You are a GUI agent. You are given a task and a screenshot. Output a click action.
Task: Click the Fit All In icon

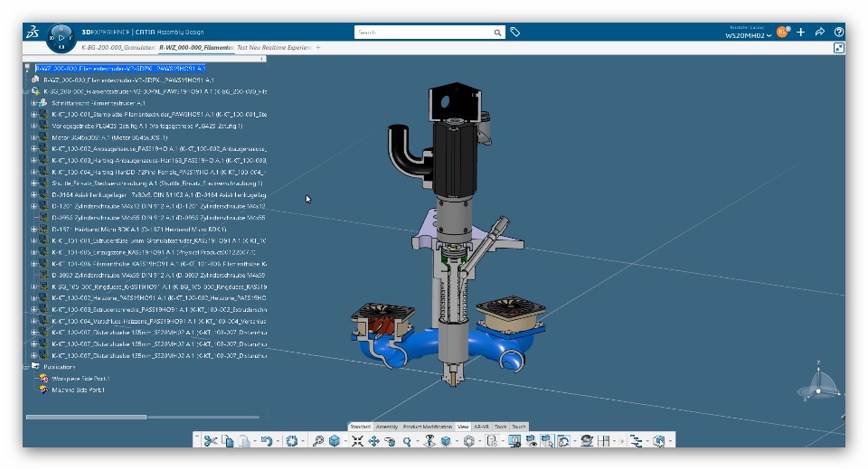click(x=358, y=441)
